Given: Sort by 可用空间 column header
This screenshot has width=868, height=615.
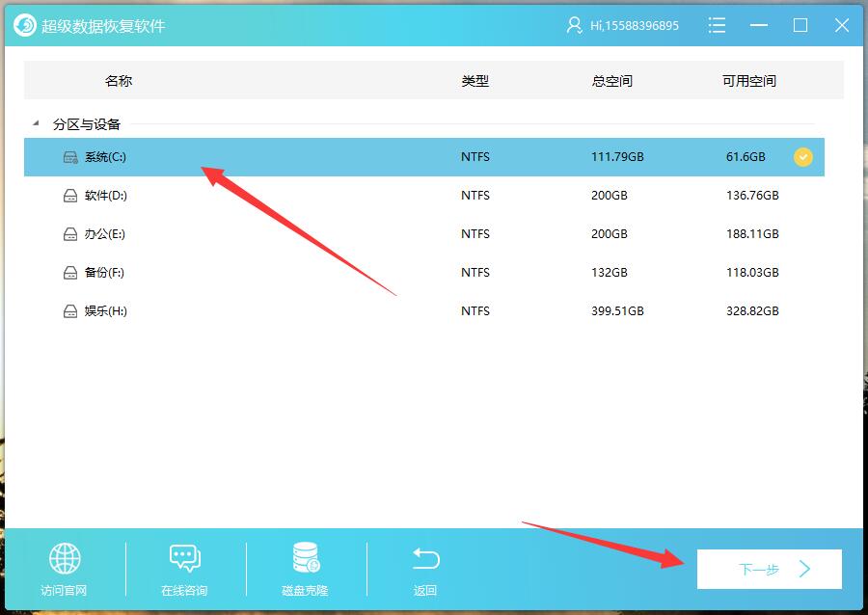Looking at the screenshot, I should coord(749,81).
